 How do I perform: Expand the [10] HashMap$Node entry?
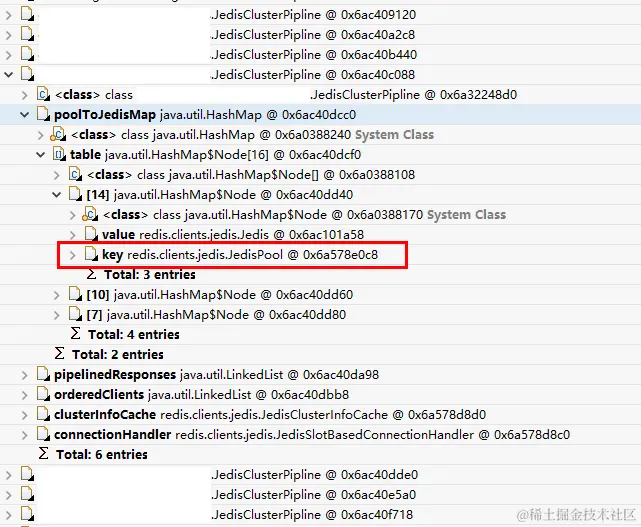(57, 295)
